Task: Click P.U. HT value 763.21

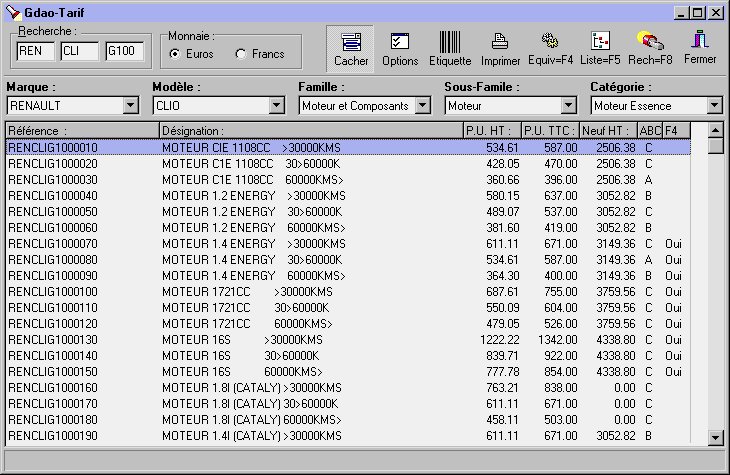Action: point(502,387)
